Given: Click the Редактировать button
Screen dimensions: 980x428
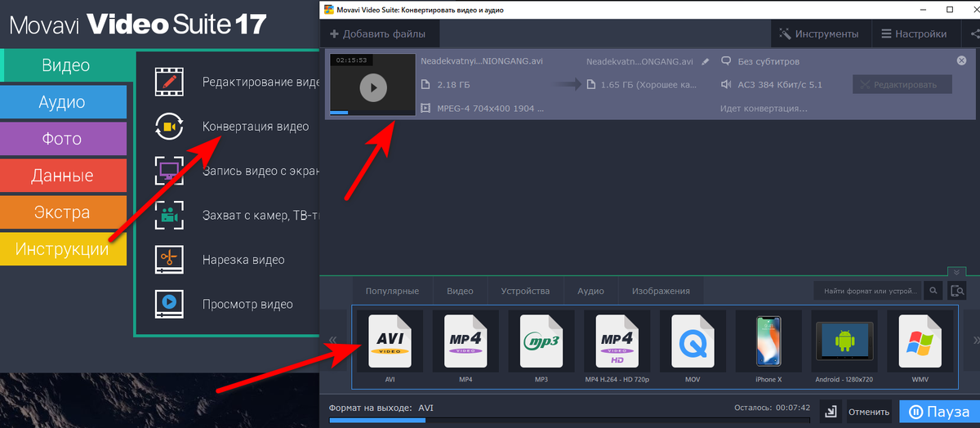Looking at the screenshot, I should [902, 84].
